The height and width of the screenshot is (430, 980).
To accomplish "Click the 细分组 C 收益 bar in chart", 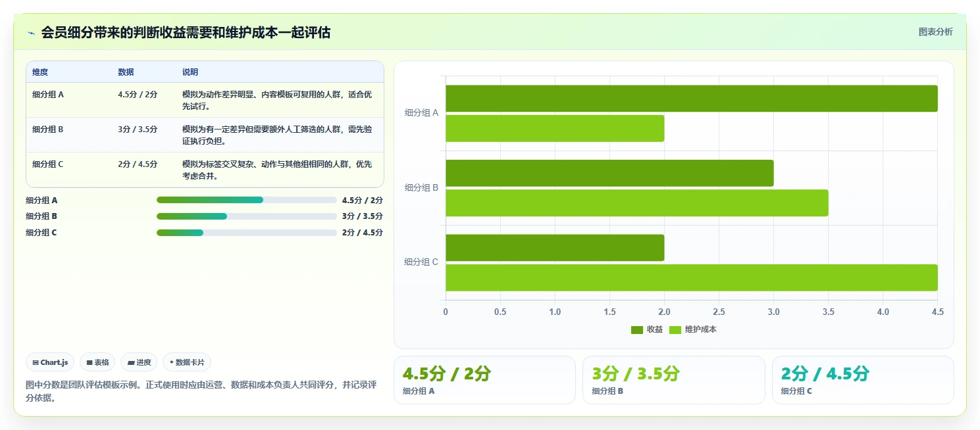I will coord(555,248).
